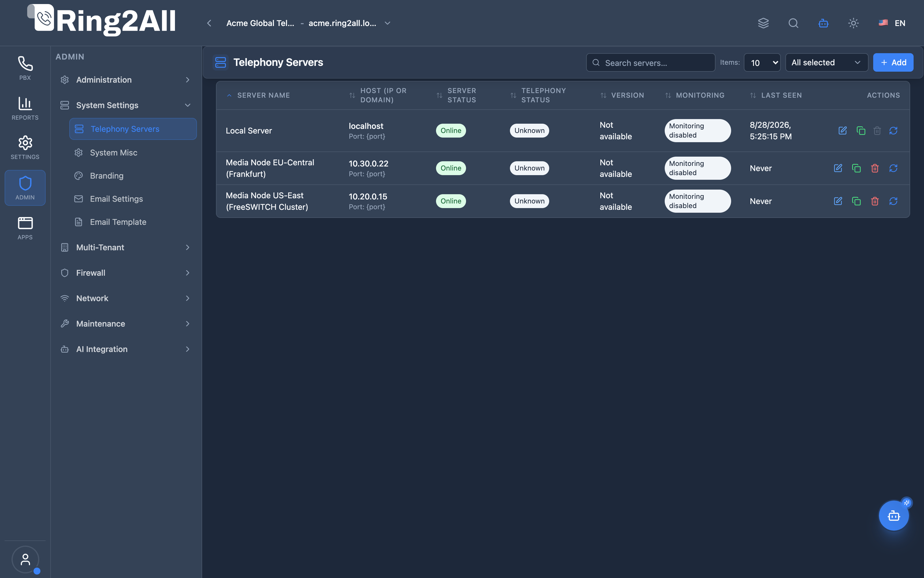Expand the AI Integration menu group
The image size is (924, 578).
[126, 349]
